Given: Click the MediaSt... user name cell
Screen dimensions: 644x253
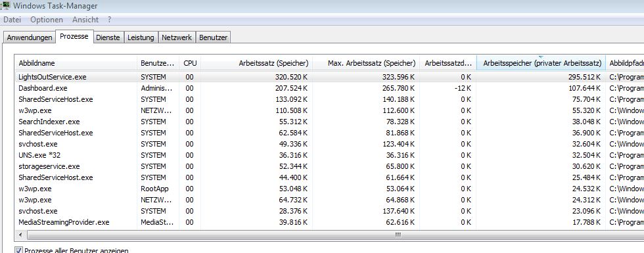Looking at the screenshot, I should [x=157, y=222].
